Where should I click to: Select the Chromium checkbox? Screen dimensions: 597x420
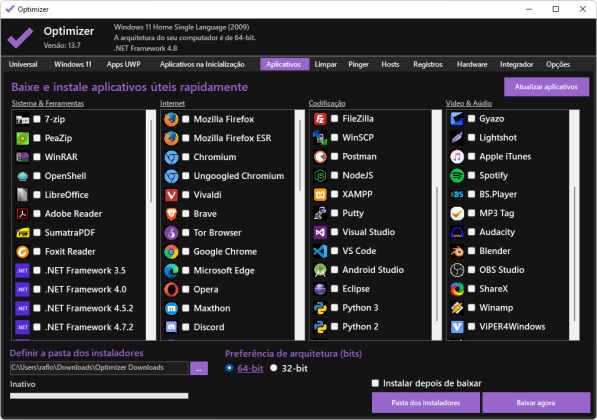186,157
